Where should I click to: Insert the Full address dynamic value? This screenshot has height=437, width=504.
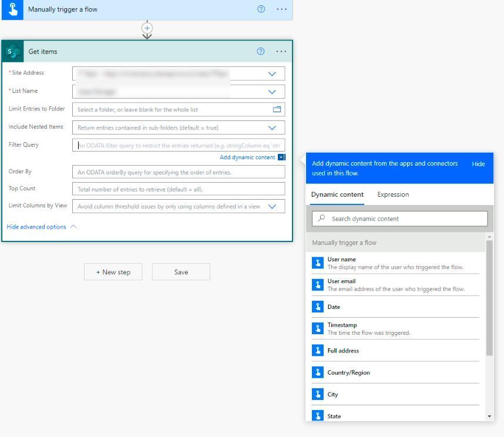[x=395, y=350]
